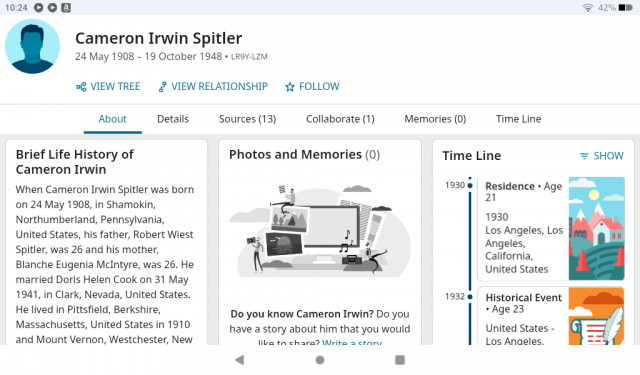Image resolution: width=640 pixels, height=375 pixels.
Task: Click SHOW in the Time Line card
Action: pyautogui.click(x=608, y=156)
